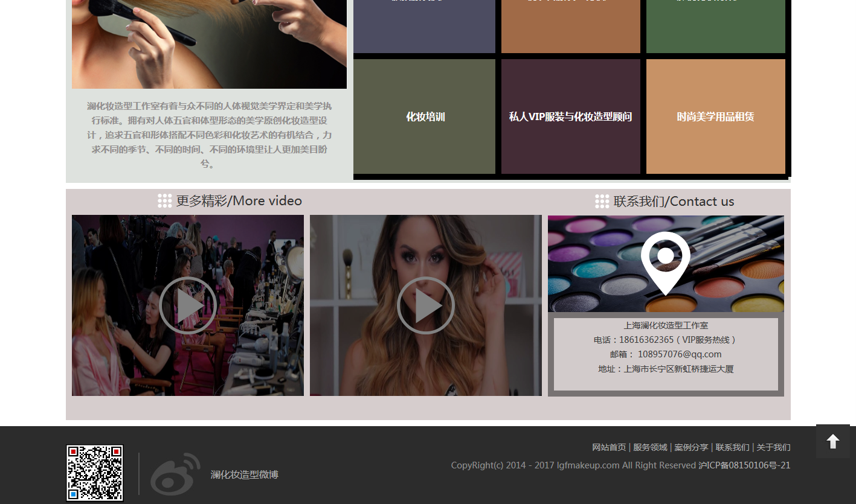Click the Weibo logo icon in footer
Viewport: 856px width, 504px height.
click(175, 474)
